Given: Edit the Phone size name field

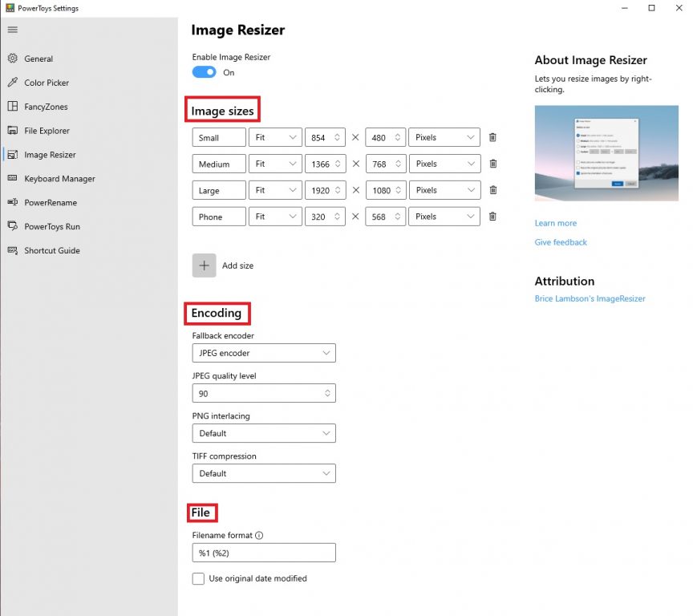Looking at the screenshot, I should tap(219, 217).
